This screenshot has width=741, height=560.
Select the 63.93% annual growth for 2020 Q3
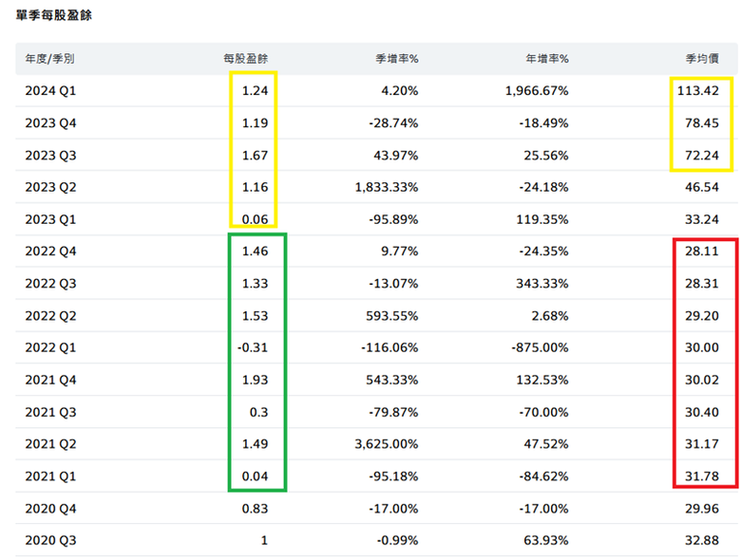pyautogui.click(x=546, y=541)
